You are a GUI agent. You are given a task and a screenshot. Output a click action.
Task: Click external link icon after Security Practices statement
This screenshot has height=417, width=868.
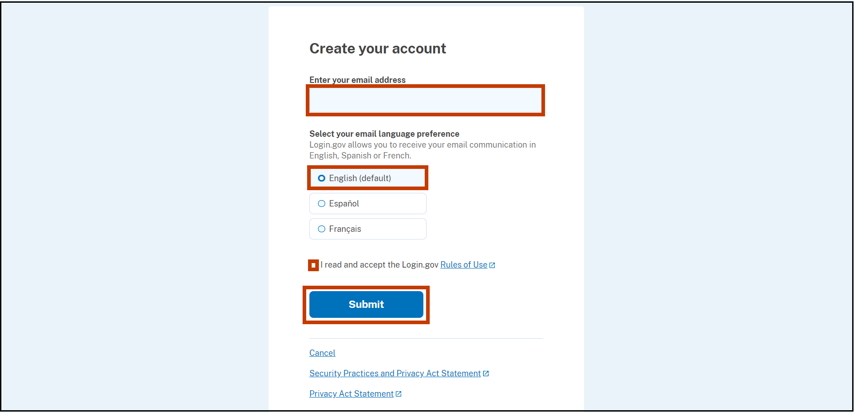(486, 373)
